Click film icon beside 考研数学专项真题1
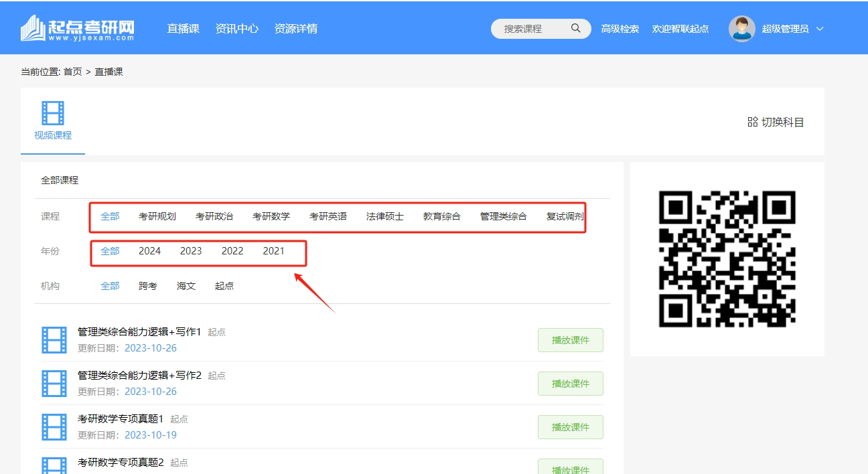 pos(54,427)
